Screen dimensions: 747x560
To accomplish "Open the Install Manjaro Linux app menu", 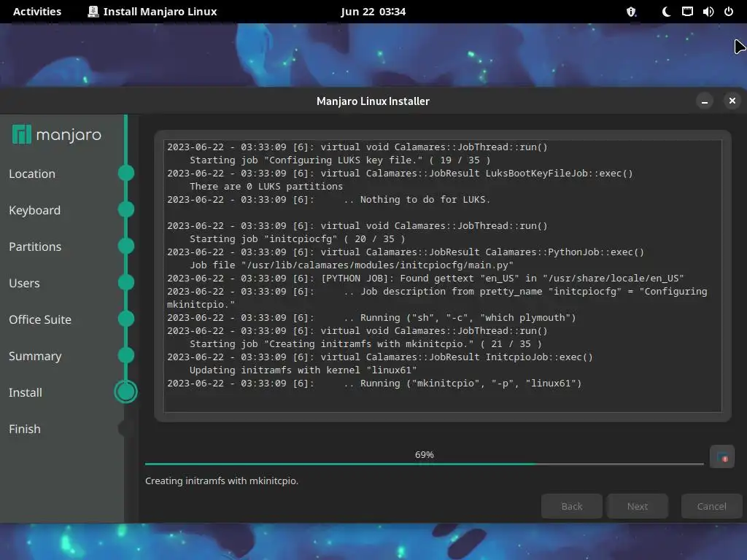I will [152, 12].
